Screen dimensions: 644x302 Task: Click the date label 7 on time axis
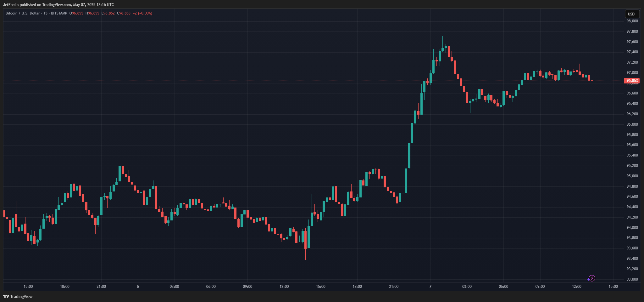(430, 287)
